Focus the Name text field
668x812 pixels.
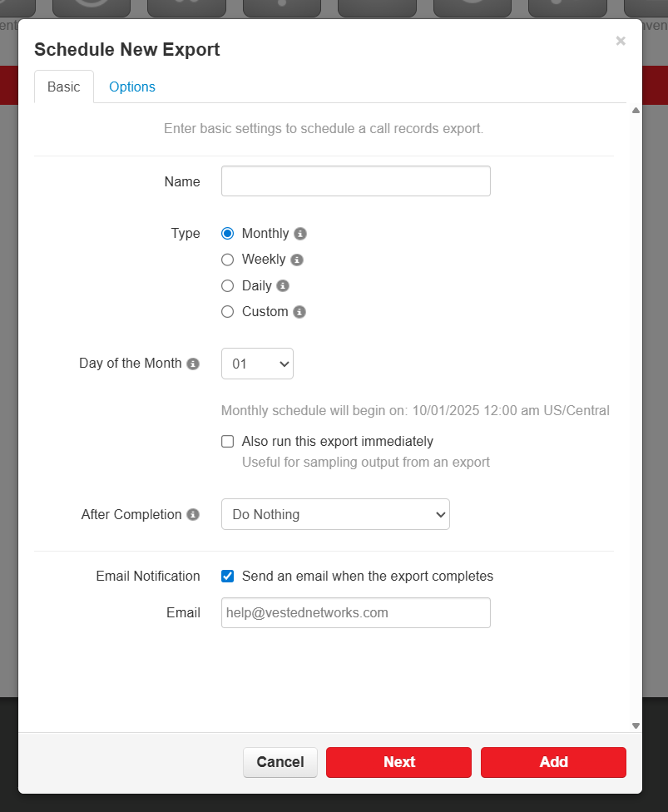tap(355, 181)
